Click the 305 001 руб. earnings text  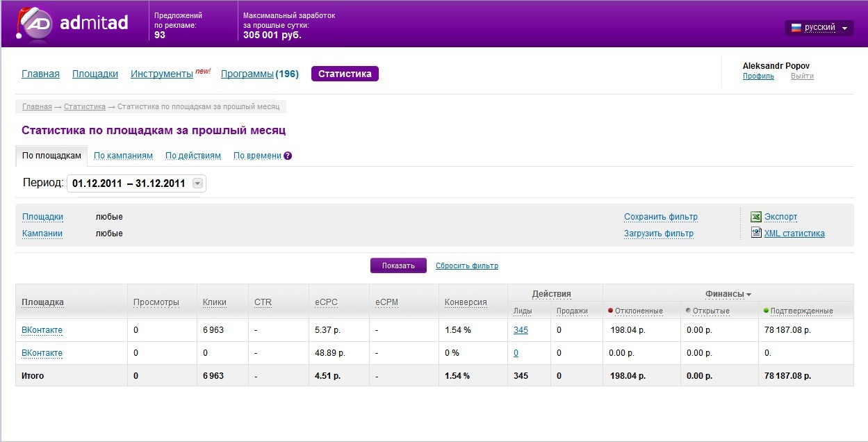coord(272,35)
